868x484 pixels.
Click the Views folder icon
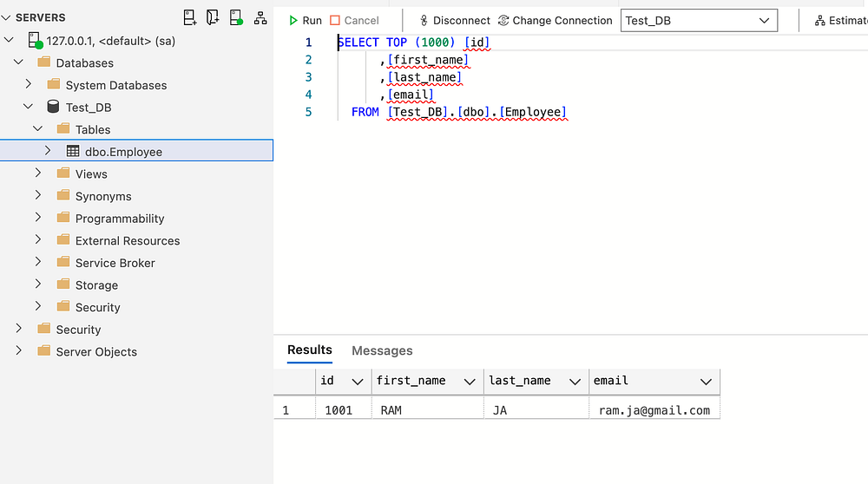63,173
